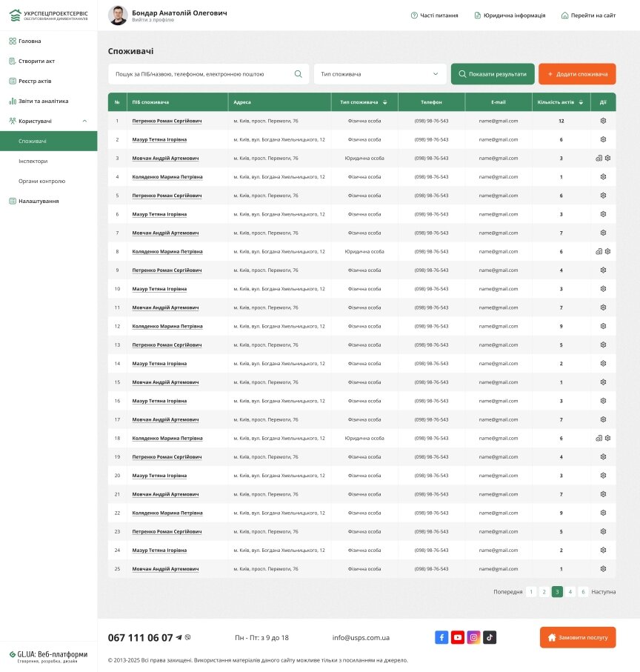Open Юридична інформація link
Viewport: 640px width, 672px height.
pos(510,16)
